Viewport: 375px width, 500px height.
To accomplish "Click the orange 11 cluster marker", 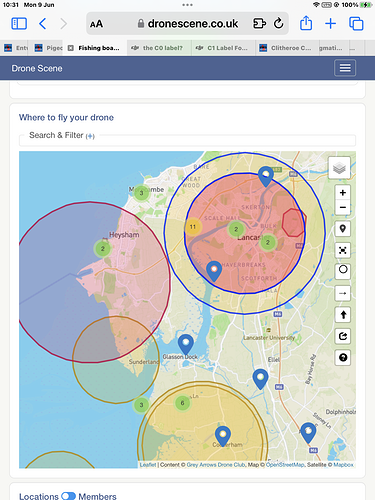I will pos(193,227).
